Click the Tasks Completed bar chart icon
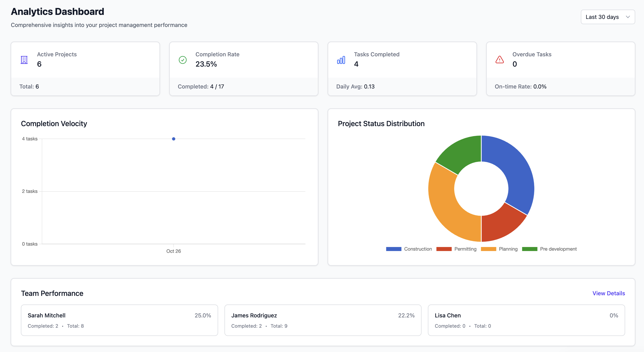The height and width of the screenshot is (352, 644). tap(341, 60)
